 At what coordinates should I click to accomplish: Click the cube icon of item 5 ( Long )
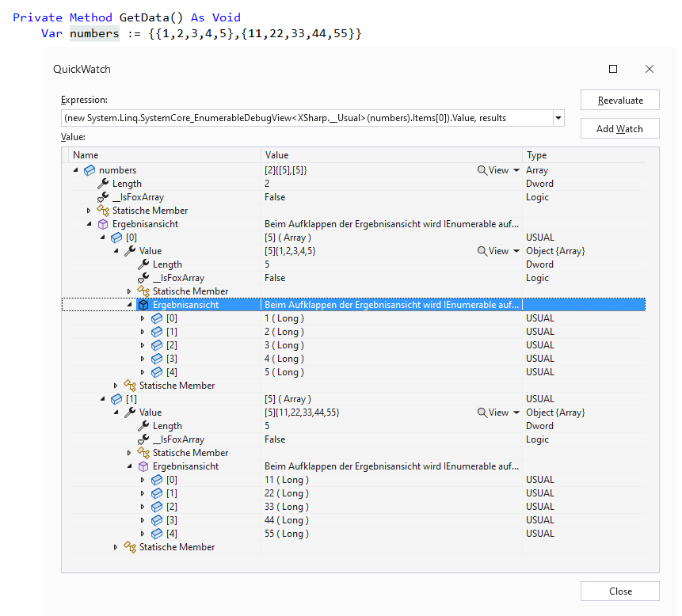click(157, 373)
